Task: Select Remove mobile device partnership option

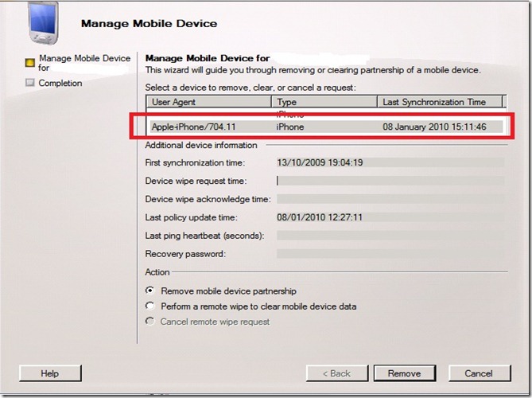Action: click(150, 291)
